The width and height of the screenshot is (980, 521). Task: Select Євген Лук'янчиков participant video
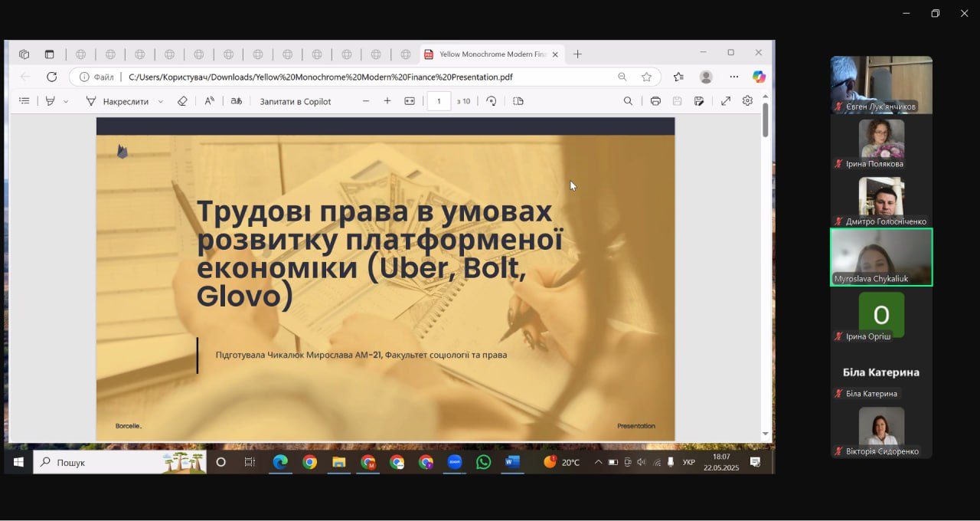[x=881, y=85]
